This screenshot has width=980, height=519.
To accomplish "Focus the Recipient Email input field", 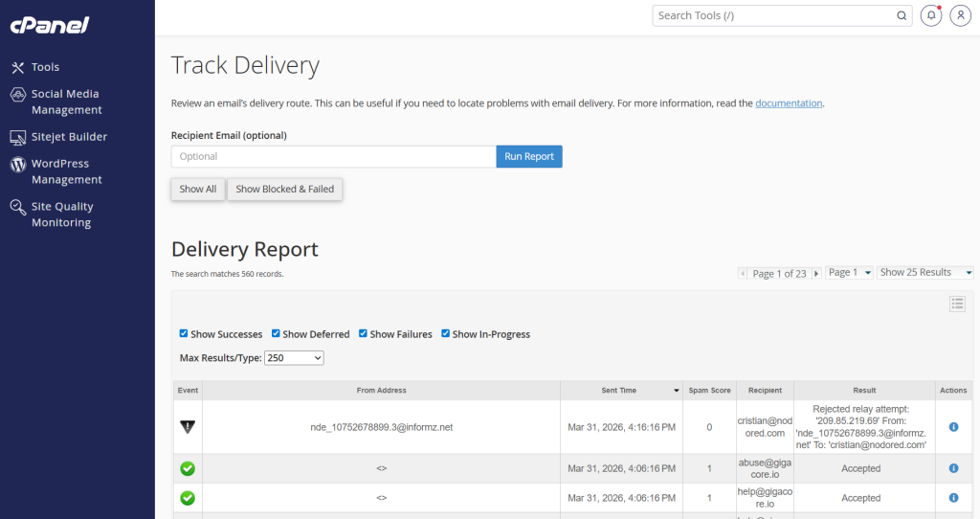I will coord(332,156).
